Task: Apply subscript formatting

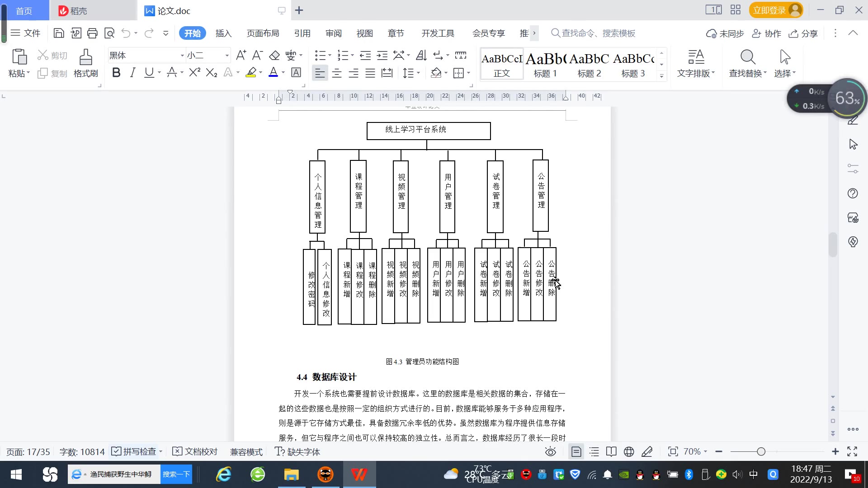Action: [x=212, y=72]
